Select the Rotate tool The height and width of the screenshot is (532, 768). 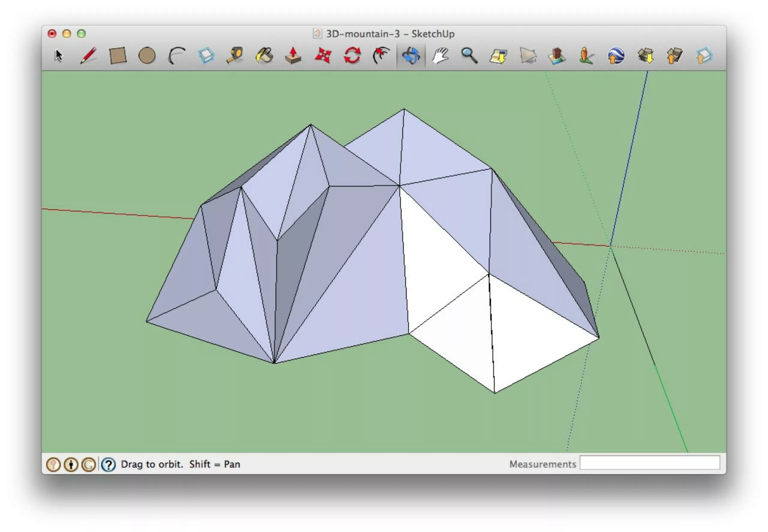tap(352, 55)
